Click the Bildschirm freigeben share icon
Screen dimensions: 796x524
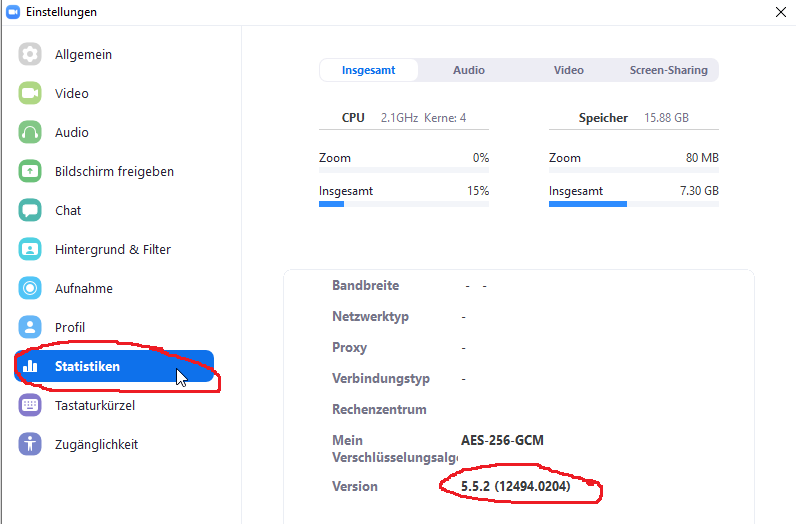(30, 171)
